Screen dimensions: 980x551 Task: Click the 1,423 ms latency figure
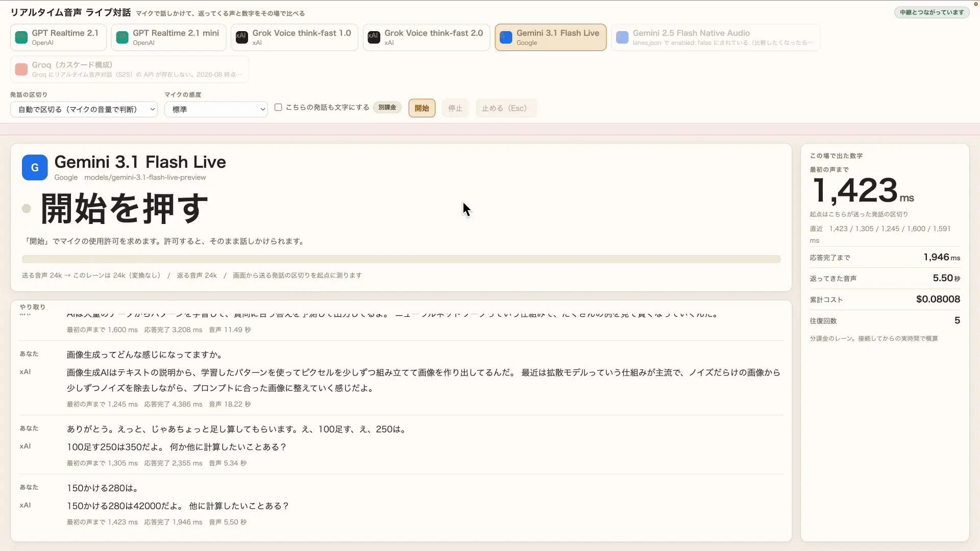863,191
